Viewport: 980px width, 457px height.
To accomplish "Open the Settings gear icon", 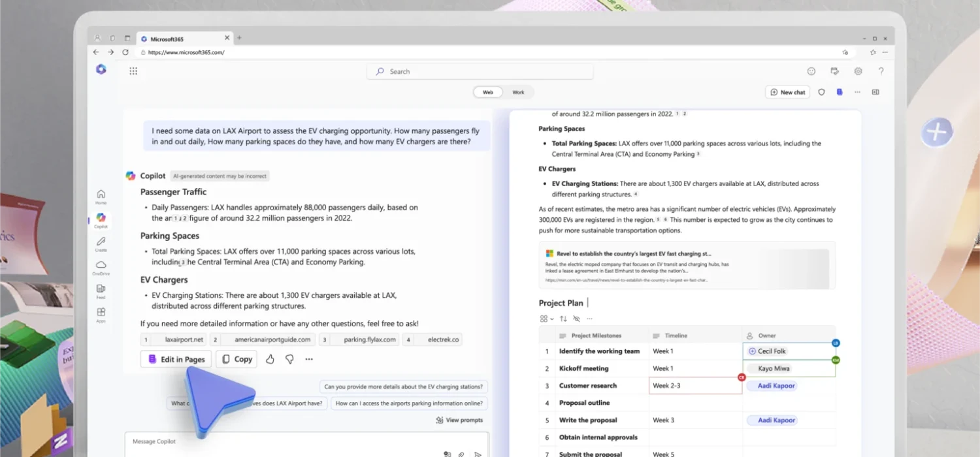I will click(x=858, y=71).
